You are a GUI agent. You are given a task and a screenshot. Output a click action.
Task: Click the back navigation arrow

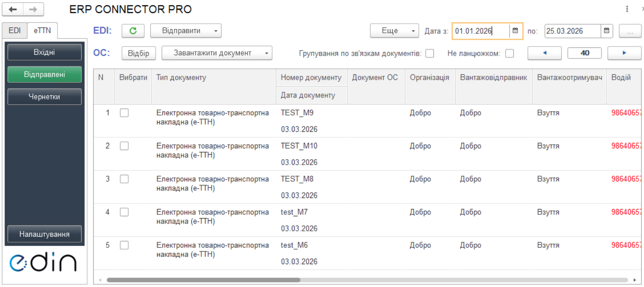13,9
